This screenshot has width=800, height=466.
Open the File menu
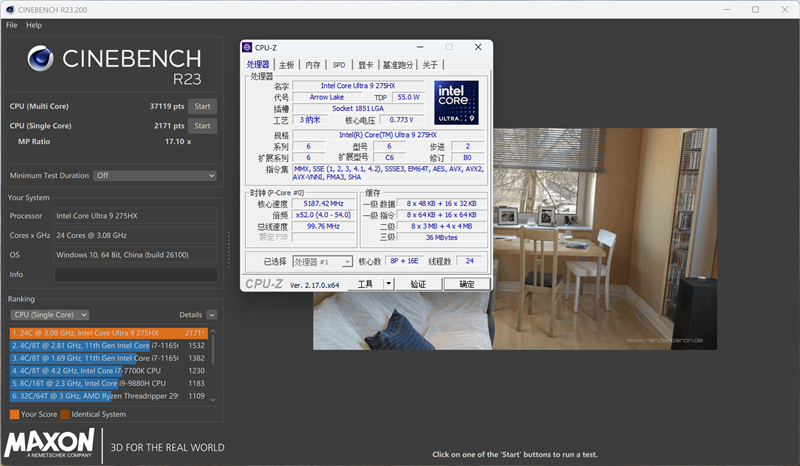[12, 25]
